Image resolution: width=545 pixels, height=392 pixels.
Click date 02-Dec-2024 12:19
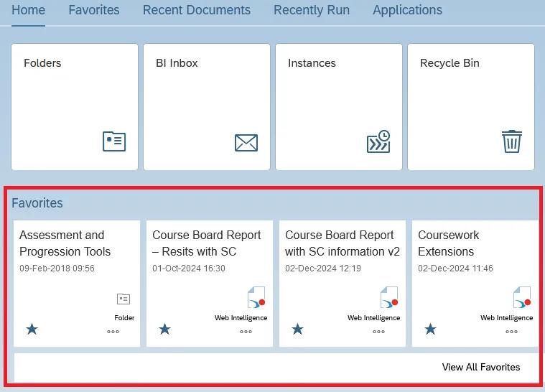click(323, 269)
